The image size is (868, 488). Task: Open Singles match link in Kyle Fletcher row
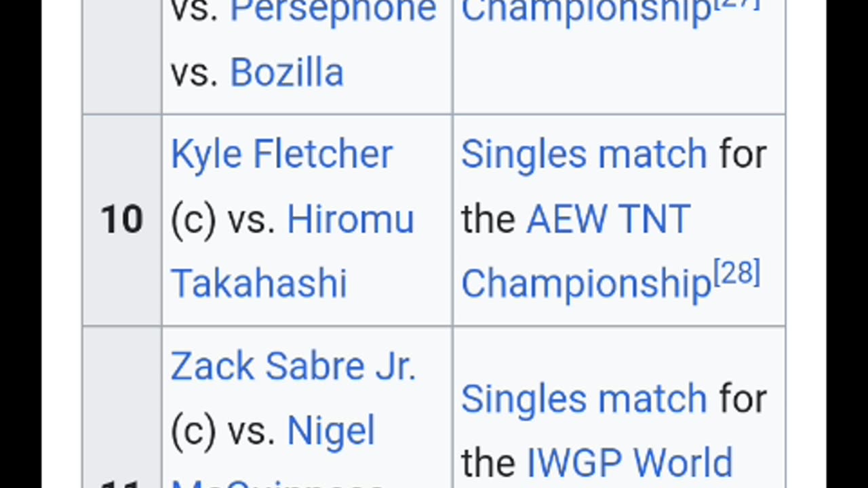(584, 155)
